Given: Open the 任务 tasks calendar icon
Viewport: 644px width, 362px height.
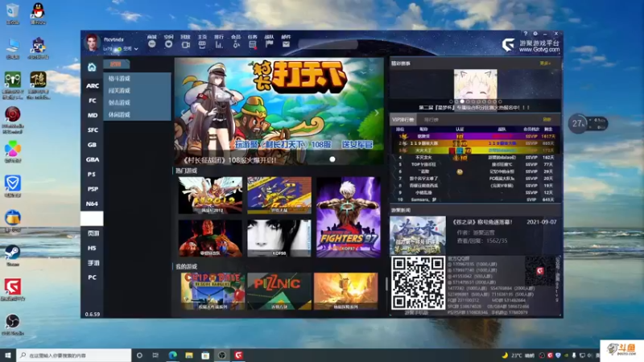Looking at the screenshot, I should (253, 44).
